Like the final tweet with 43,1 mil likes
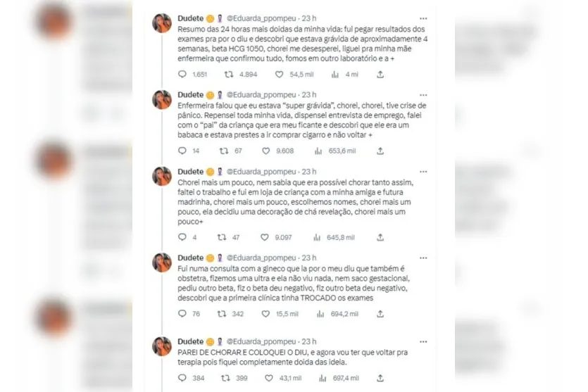The width and height of the screenshot is (588, 392). click(x=269, y=378)
